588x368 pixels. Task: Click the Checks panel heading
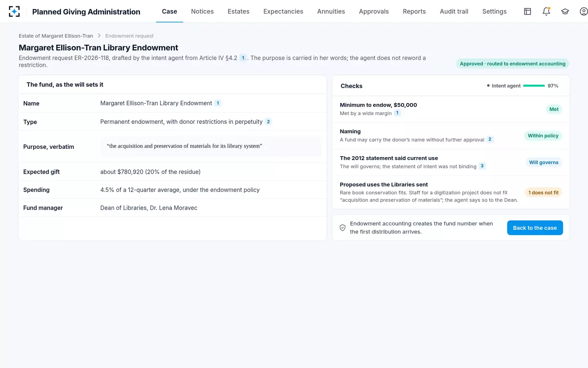coord(352,86)
